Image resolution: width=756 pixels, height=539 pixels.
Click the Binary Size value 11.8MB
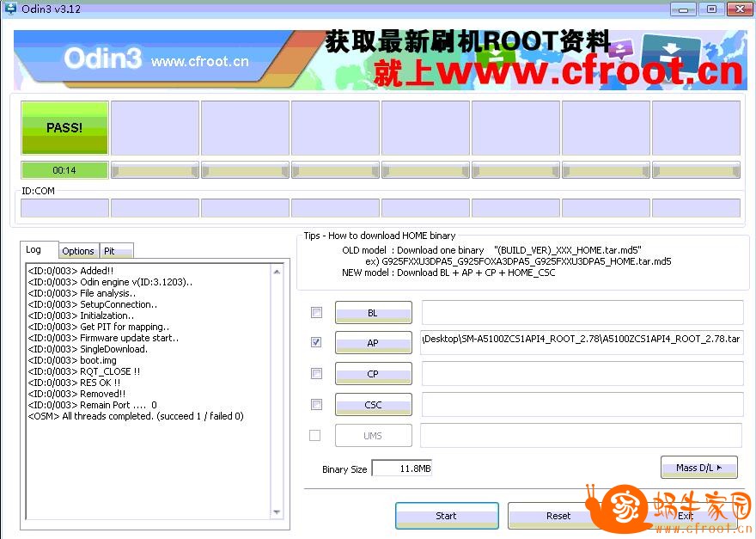click(402, 468)
